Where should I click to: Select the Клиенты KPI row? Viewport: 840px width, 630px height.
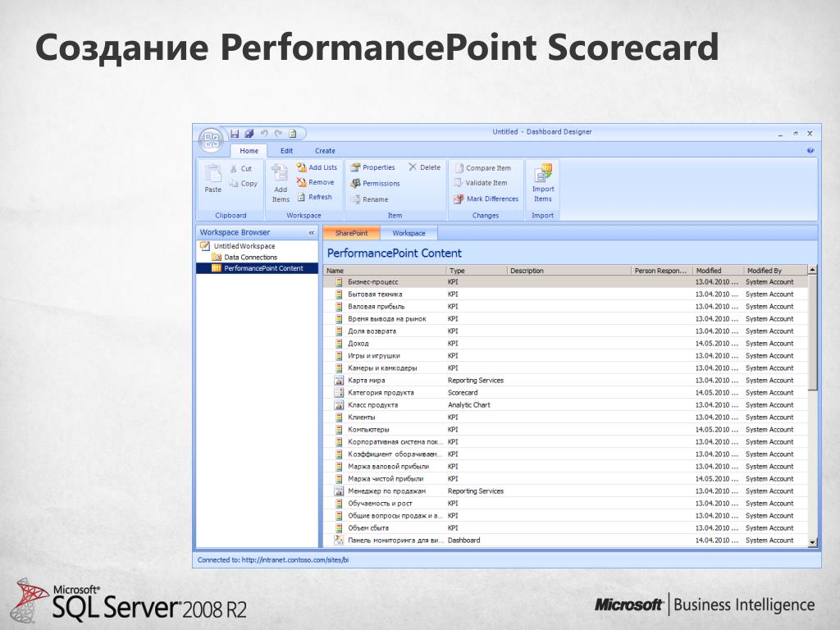pos(565,418)
